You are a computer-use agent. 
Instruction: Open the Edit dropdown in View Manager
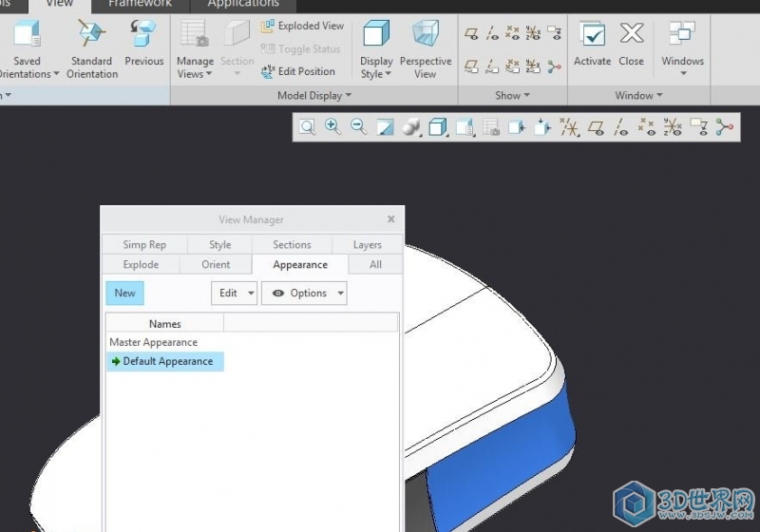[233, 294]
